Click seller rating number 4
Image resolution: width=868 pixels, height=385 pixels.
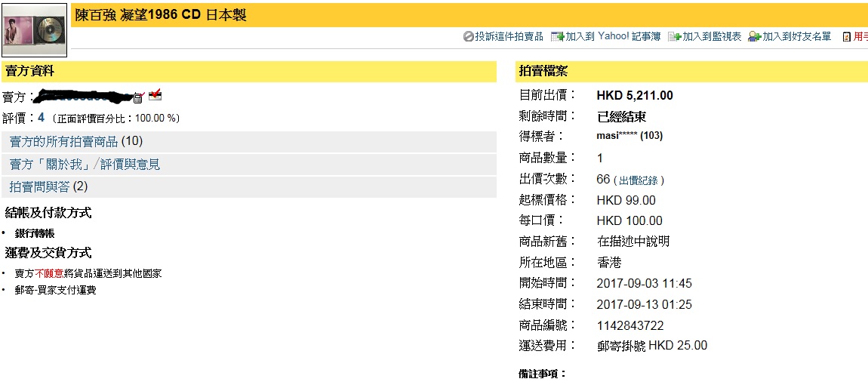point(41,118)
